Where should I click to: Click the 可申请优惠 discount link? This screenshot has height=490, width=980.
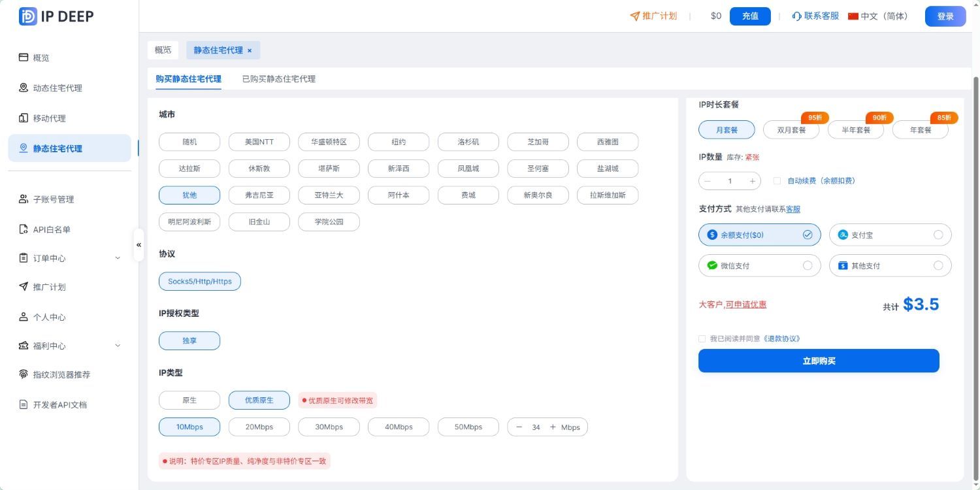click(746, 304)
